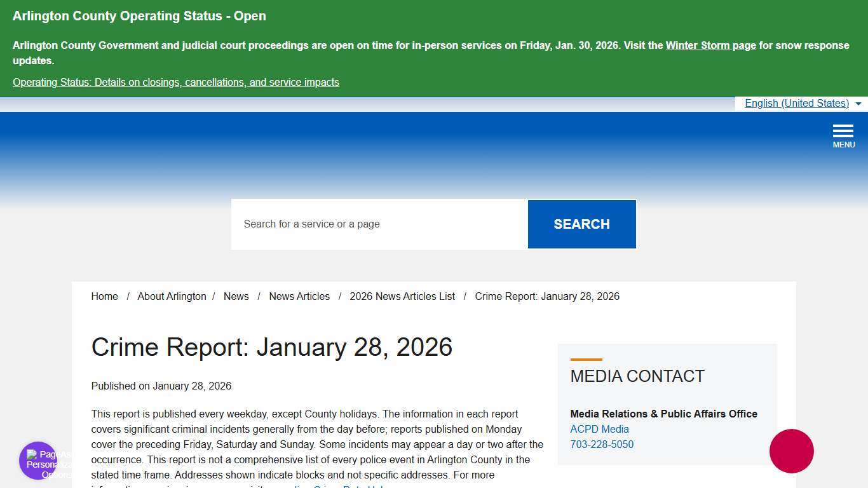
Task: Open the About Arlington breadcrumb
Action: click(172, 296)
